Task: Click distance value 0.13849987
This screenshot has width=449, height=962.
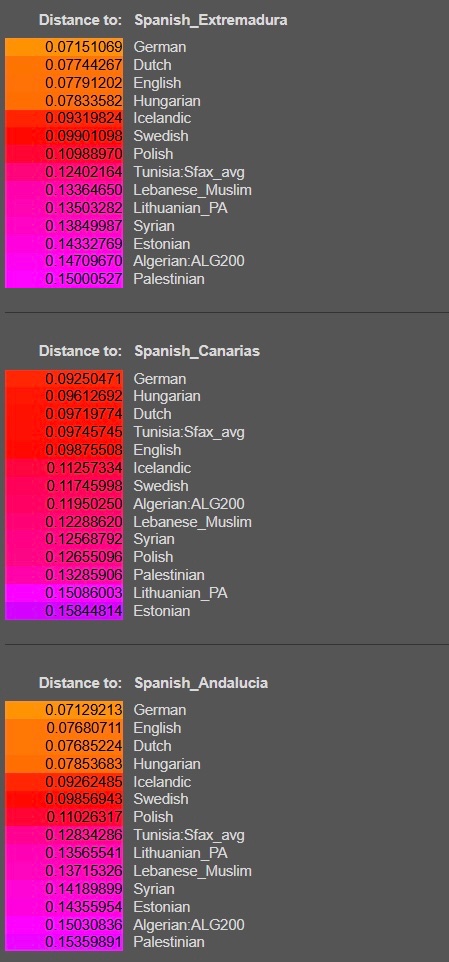Action: [x=85, y=226]
